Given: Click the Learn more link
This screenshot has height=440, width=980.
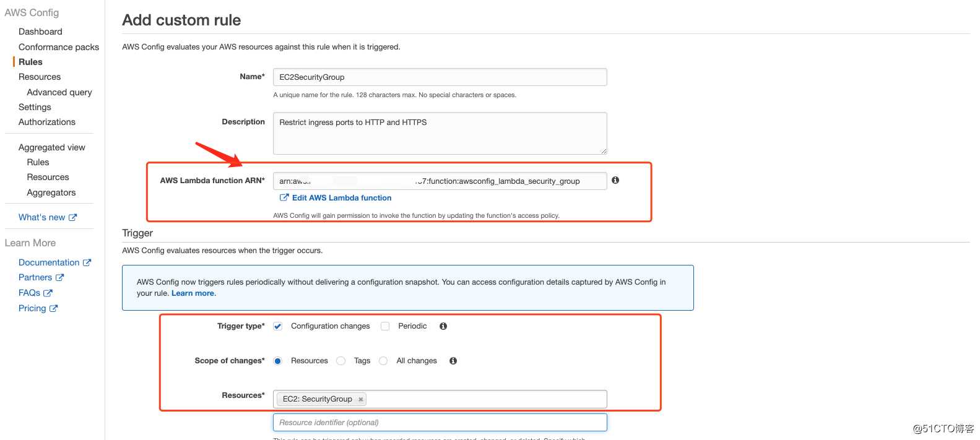Looking at the screenshot, I should (193, 293).
